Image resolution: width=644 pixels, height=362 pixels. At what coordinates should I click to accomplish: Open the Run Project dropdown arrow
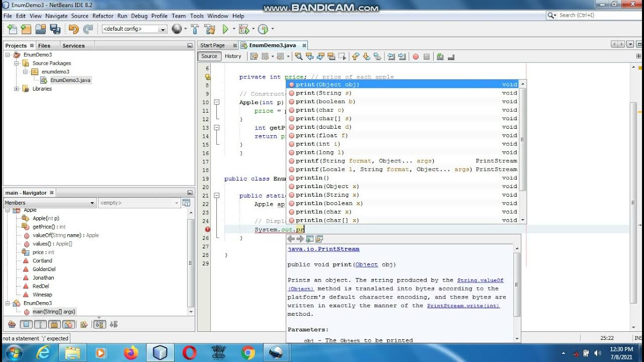click(x=233, y=29)
